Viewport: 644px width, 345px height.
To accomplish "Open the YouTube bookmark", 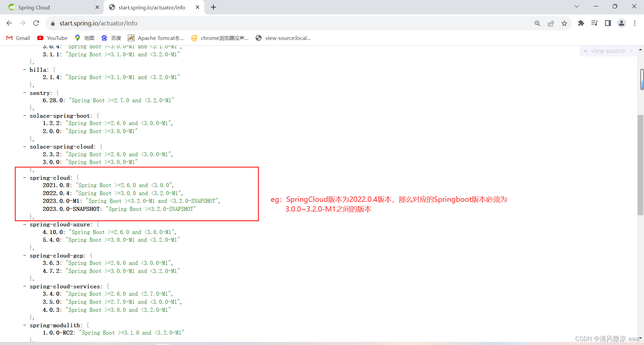I will pos(52,38).
